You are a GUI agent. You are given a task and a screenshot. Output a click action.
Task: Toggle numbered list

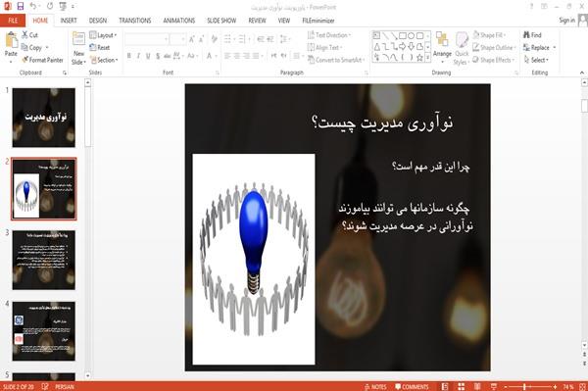click(x=243, y=39)
